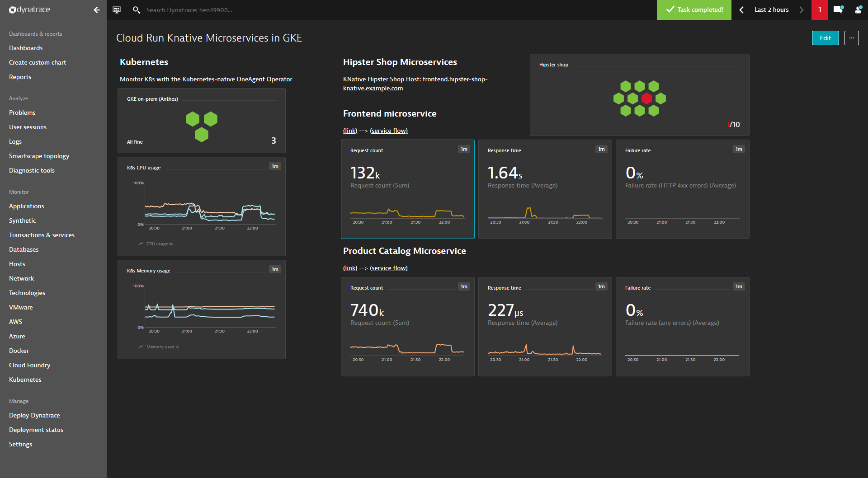Viewport: 868px width, 478px height.
Task: Open the red problems counter badge
Action: click(x=820, y=10)
